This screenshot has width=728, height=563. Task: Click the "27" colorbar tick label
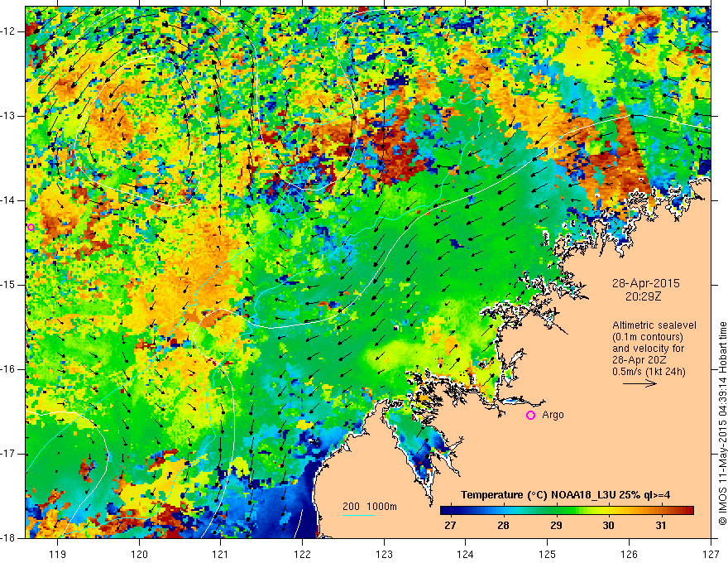[x=450, y=526]
